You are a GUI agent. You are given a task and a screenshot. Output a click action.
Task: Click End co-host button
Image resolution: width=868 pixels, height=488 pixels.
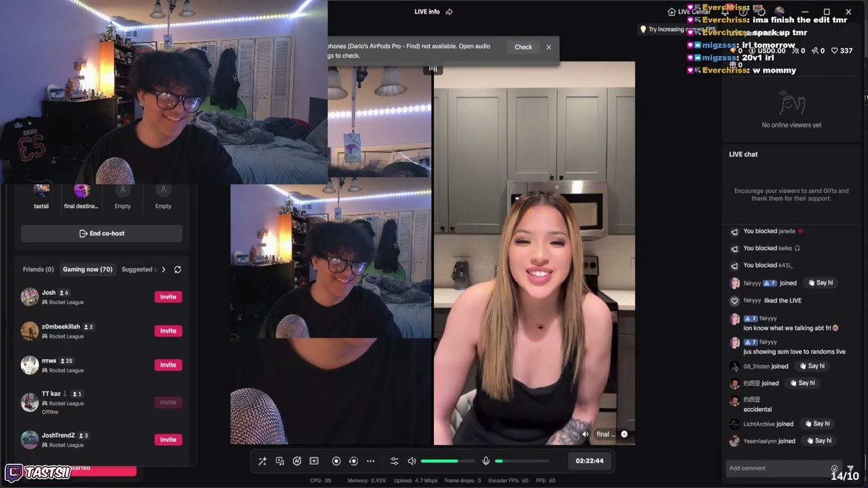[x=102, y=233]
